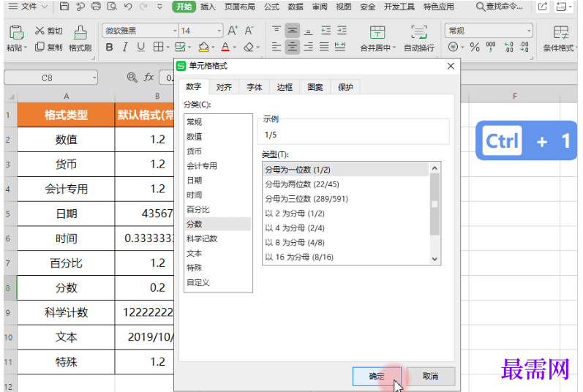Click the Save icon in quick access bar
Image resolution: width=583 pixels, height=392 pixels.
64,7
